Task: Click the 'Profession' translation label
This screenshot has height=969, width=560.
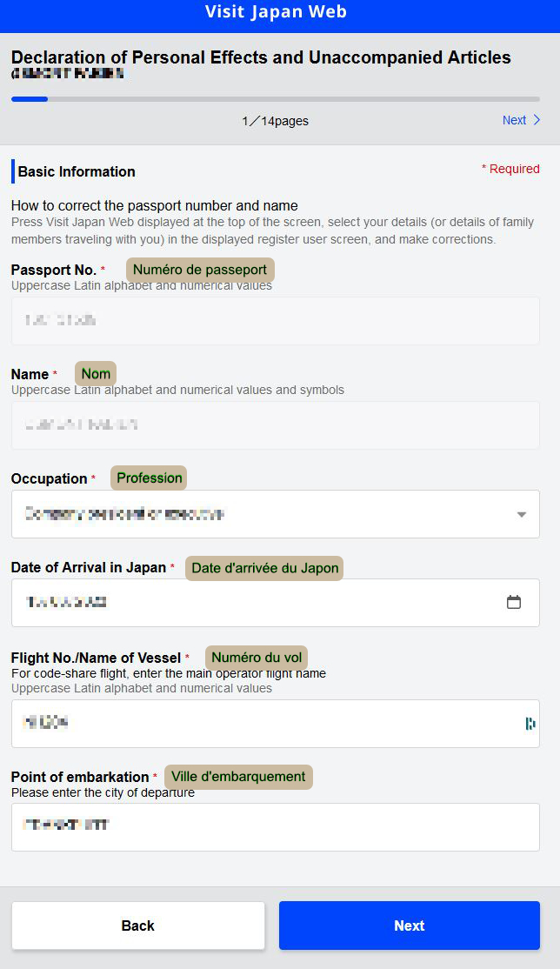Action: click(x=149, y=478)
